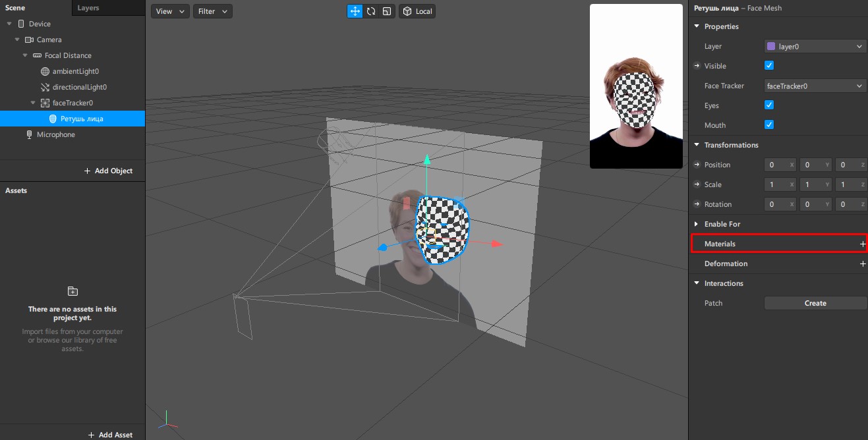Click the Position X input field
The image size is (868, 440).
click(776, 165)
